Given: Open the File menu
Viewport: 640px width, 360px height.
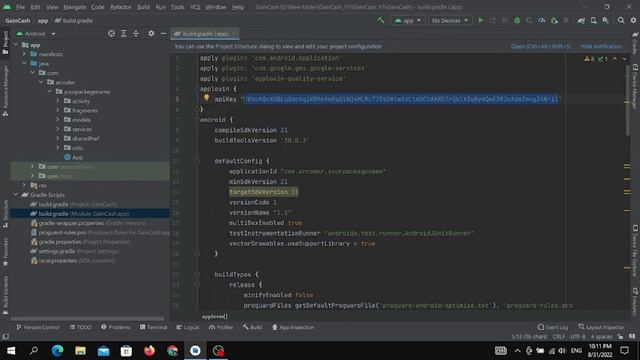Looking at the screenshot, I should pyautogui.click(x=20, y=7).
